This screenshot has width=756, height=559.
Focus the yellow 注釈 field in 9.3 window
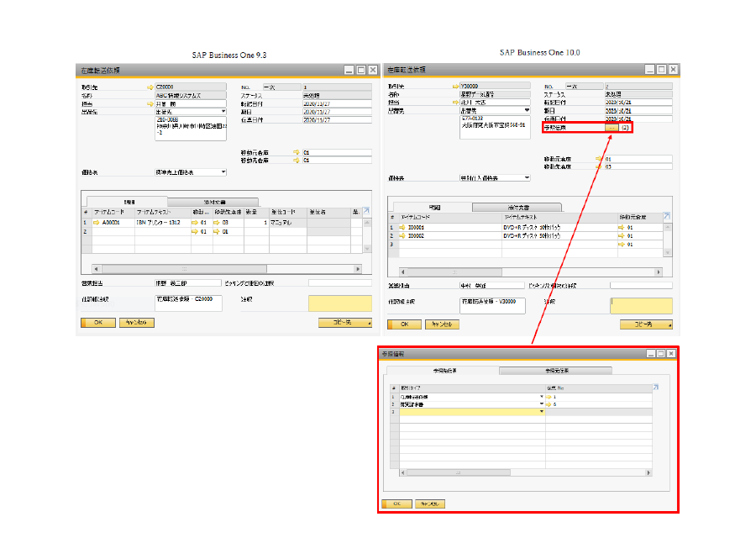point(340,303)
